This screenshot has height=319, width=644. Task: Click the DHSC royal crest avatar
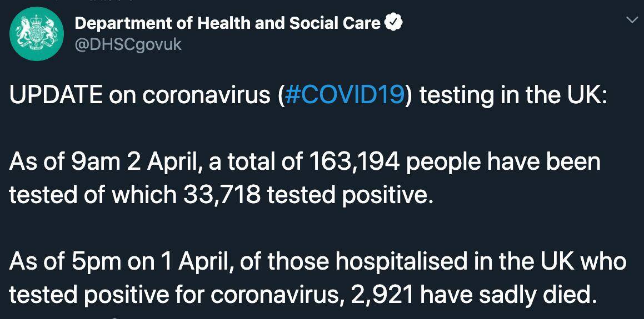click(37, 34)
